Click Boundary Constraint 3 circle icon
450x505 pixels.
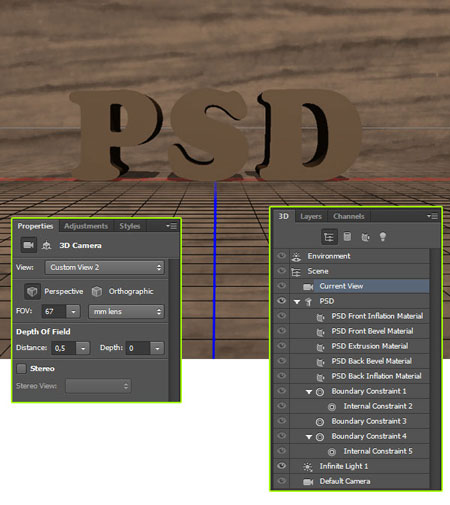click(320, 422)
